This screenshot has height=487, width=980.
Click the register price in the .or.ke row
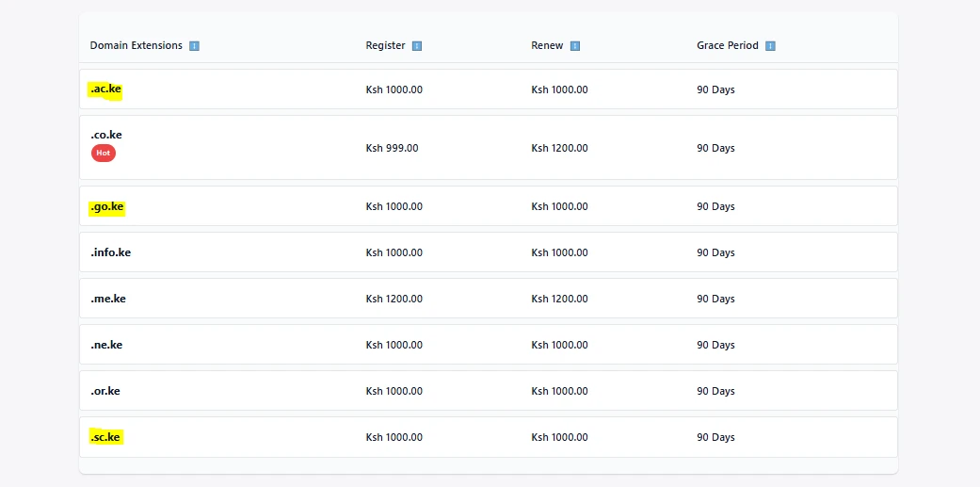pyautogui.click(x=394, y=391)
